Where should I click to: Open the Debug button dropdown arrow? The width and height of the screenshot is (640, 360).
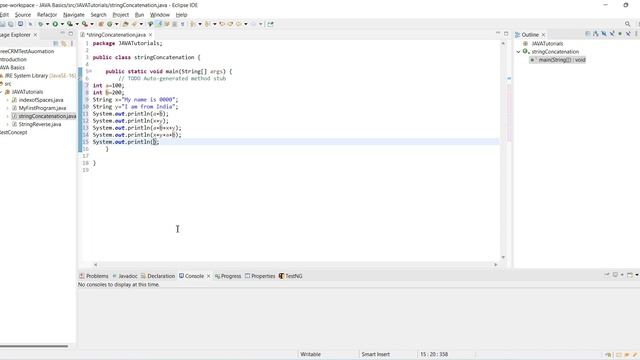(47, 24)
